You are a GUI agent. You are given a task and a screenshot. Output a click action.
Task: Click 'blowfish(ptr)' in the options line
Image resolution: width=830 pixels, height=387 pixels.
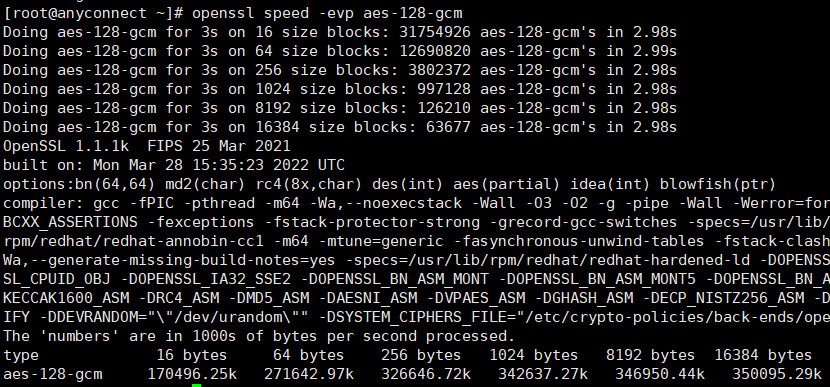pos(718,184)
